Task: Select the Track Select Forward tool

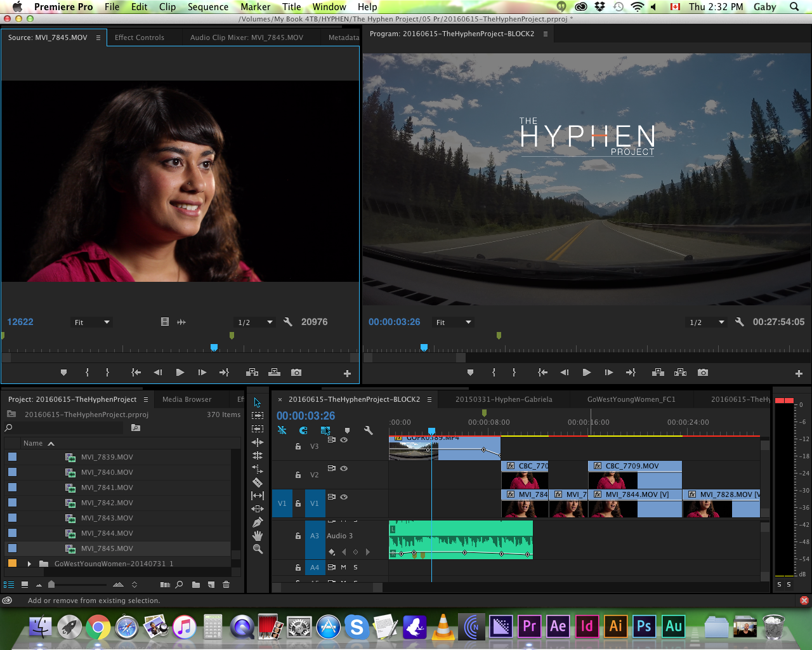Action: (257, 416)
